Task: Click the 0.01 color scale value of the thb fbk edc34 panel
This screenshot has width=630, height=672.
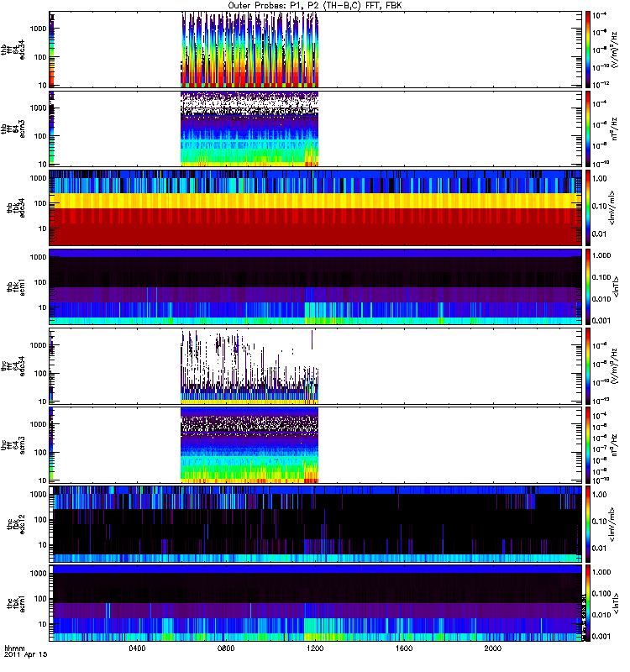Action: point(599,234)
